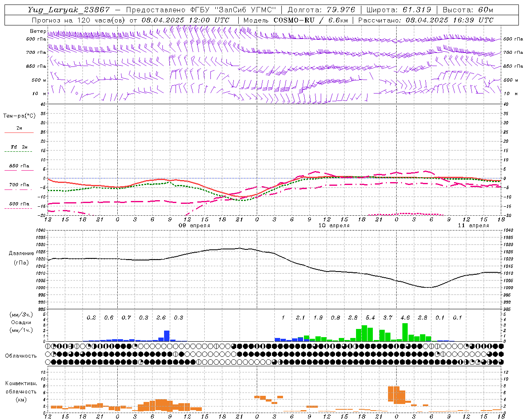The height and width of the screenshot is (420, 525).
Task: Click the date label 11 апреля
Action: [473, 226]
